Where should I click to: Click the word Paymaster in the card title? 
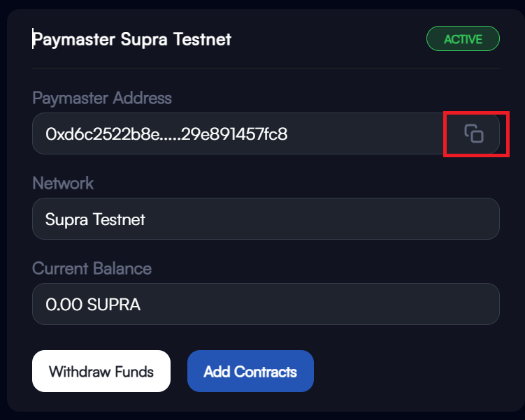(x=74, y=40)
